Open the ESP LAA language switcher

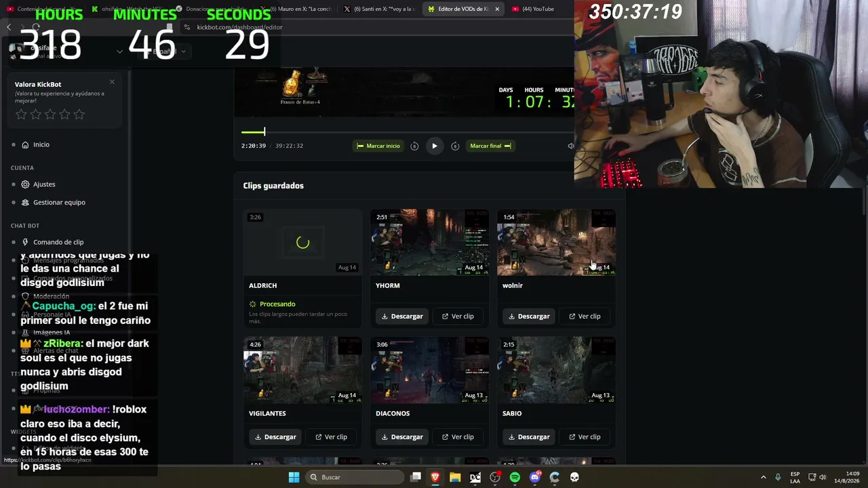pyautogui.click(x=795, y=477)
